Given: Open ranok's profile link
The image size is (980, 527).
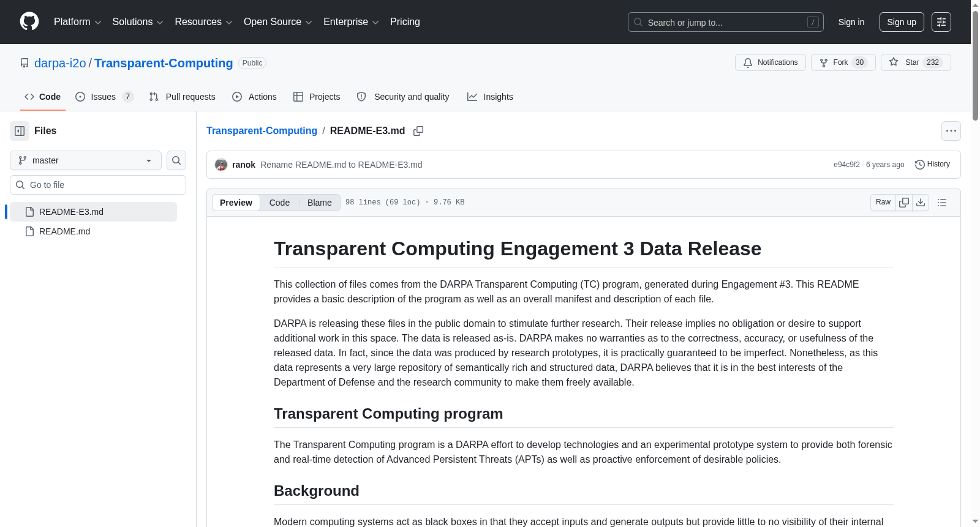Looking at the screenshot, I should click(x=244, y=165).
